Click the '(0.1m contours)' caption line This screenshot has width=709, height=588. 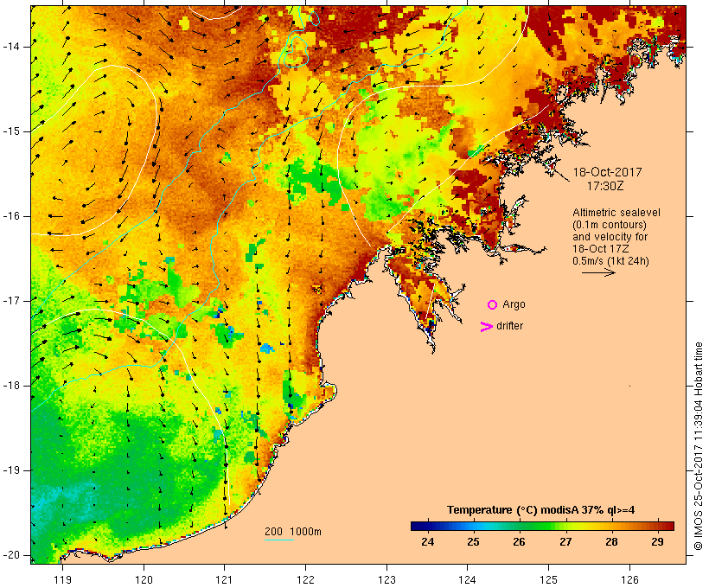[x=610, y=224]
